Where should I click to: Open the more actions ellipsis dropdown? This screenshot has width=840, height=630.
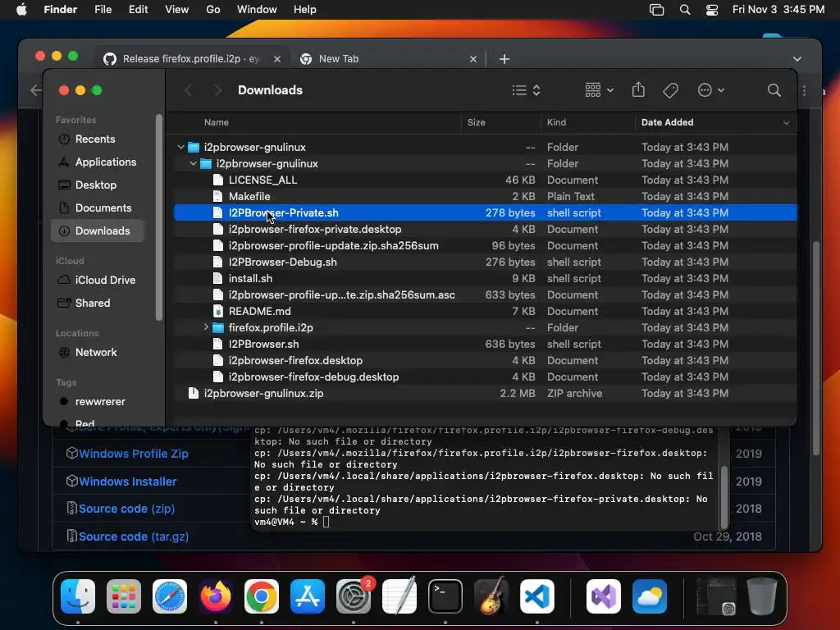711,90
